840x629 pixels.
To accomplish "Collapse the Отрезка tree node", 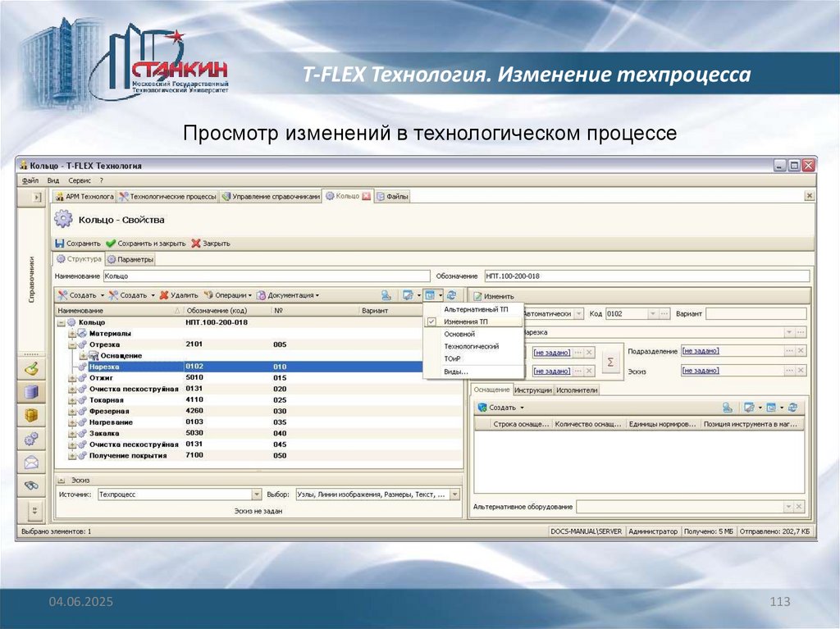I will point(72,345).
